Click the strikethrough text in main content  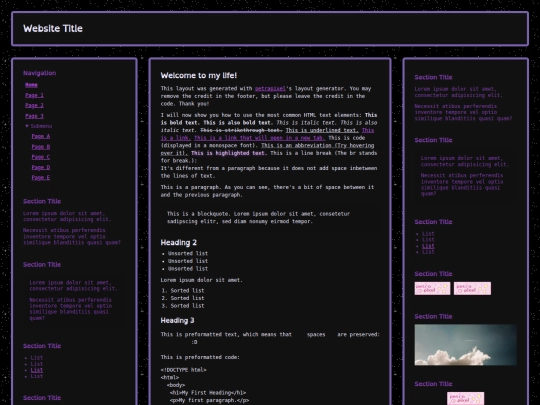coord(241,130)
